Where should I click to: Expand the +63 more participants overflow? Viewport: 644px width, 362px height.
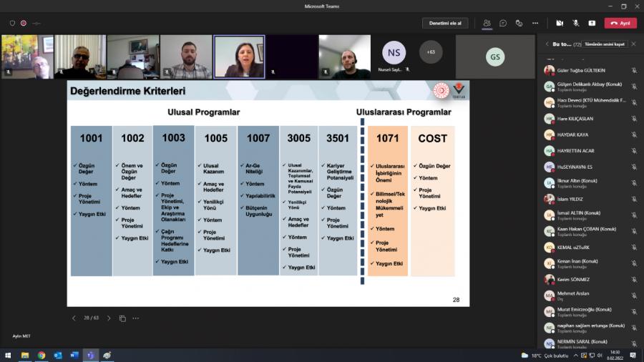pos(431,52)
